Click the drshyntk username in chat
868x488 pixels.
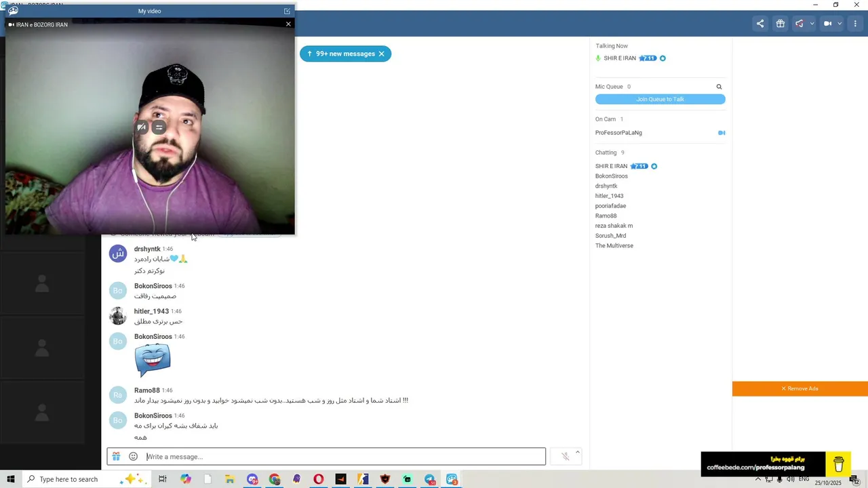147,249
